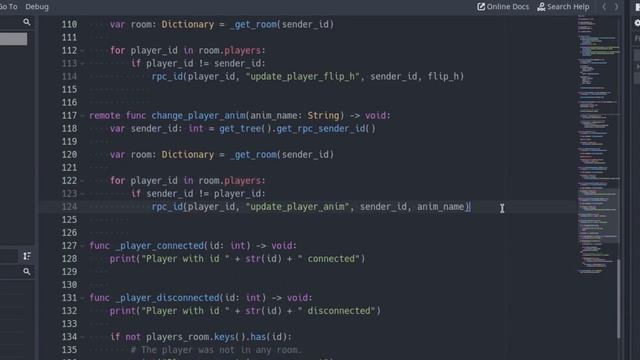The width and height of the screenshot is (640, 360).
Task: Fold the if block at line 123
Action: point(82,194)
